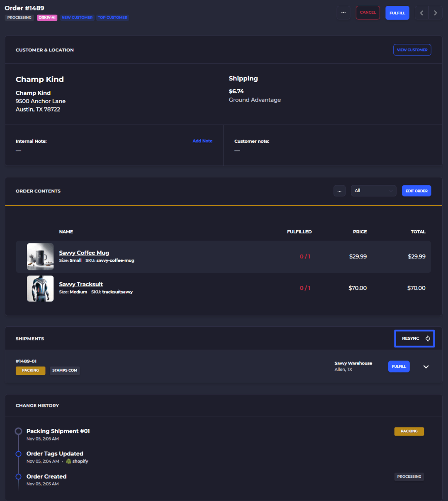Open View Customer

click(412, 50)
